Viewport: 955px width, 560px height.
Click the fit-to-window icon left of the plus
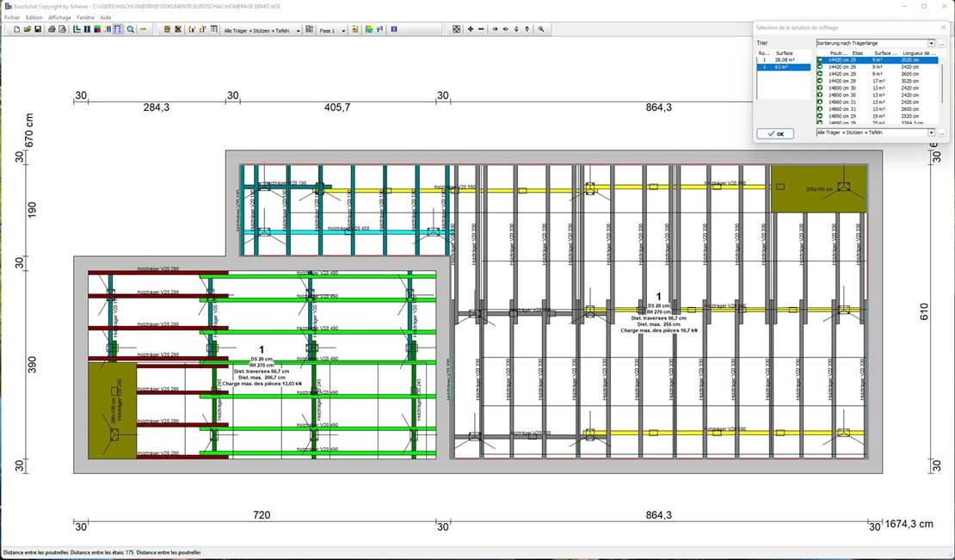coord(457,29)
